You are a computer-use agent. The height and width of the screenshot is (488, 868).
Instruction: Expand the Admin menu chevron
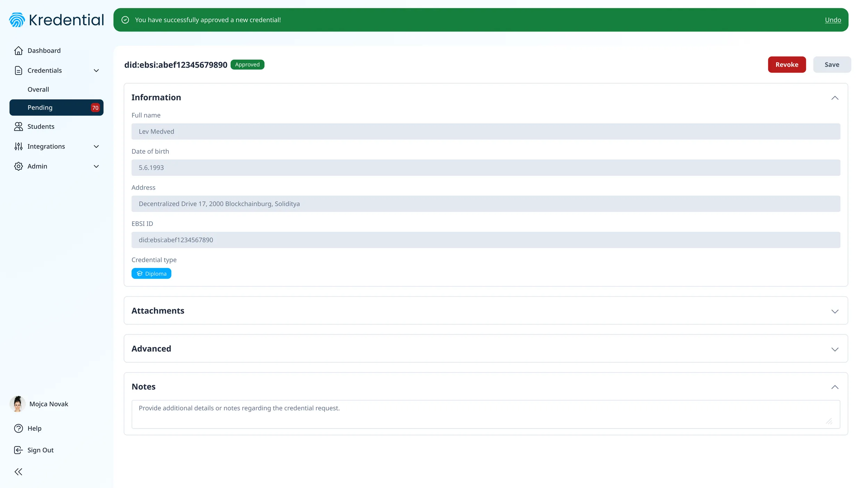point(96,166)
